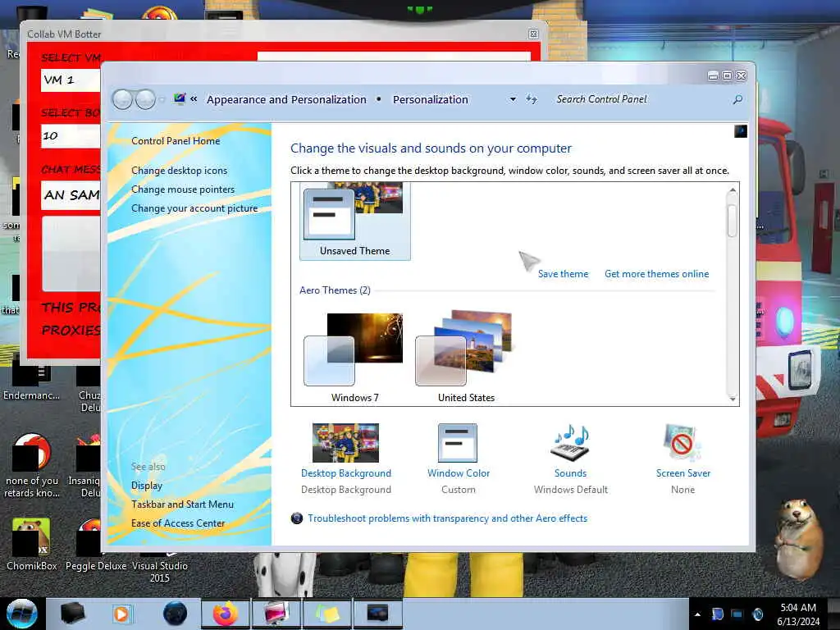
Task: Click the Back navigation button
Action: coord(123,99)
